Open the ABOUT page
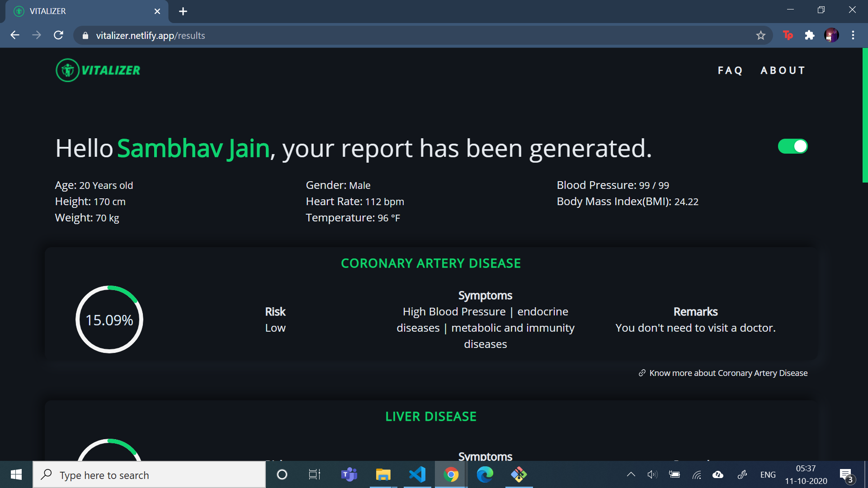Screen dimensions: 868x488 (x=783, y=70)
